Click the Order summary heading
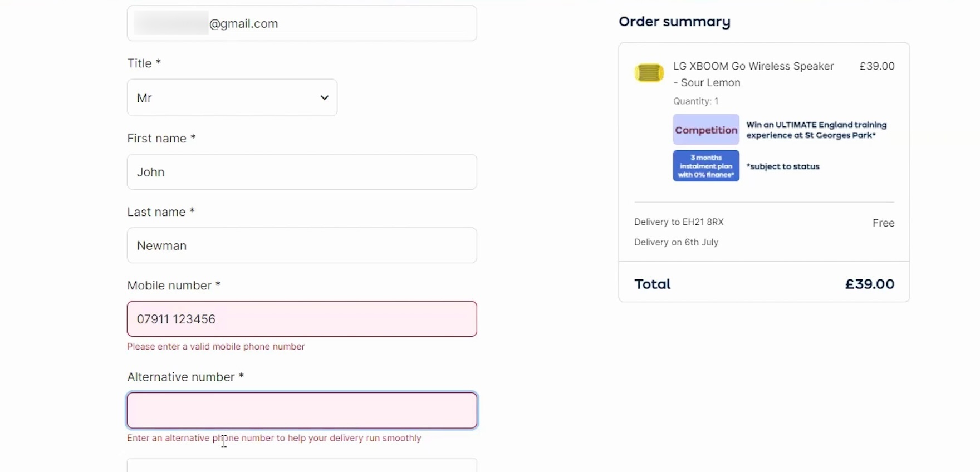Image resolution: width=980 pixels, height=472 pixels. 674,22
